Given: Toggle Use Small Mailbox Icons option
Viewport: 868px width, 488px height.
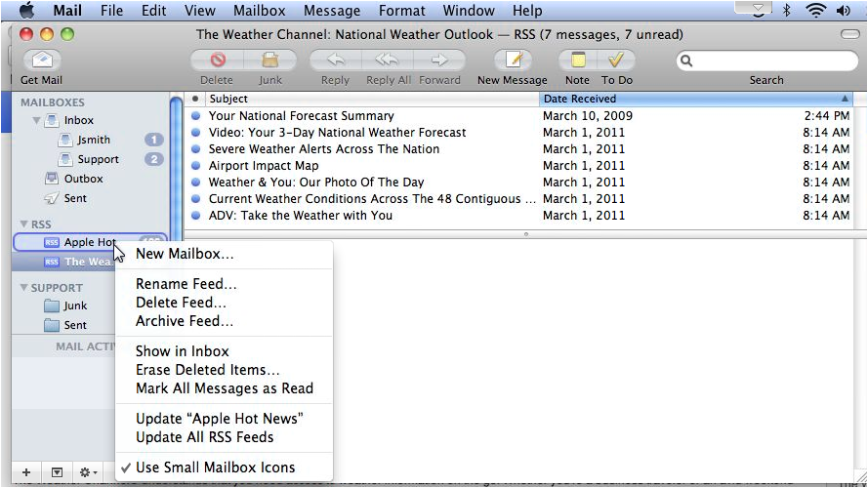Looking at the screenshot, I should pos(215,467).
